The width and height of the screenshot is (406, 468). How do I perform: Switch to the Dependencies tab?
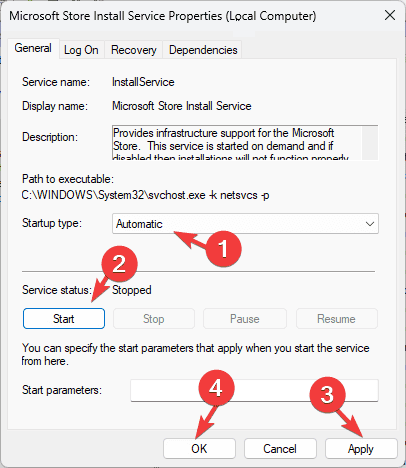tap(203, 50)
